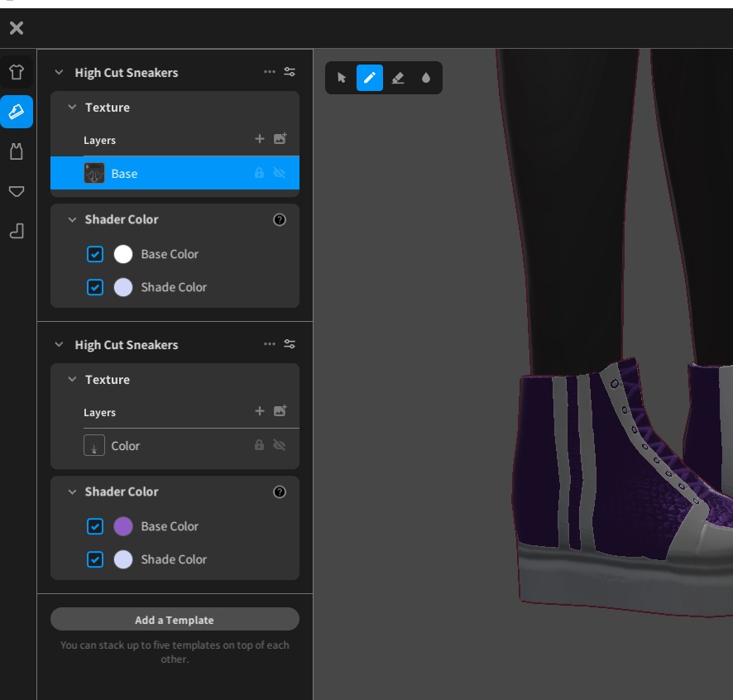The height and width of the screenshot is (700, 733).
Task: Open the more options menu on High Cut Sneakers
Action: point(269,72)
